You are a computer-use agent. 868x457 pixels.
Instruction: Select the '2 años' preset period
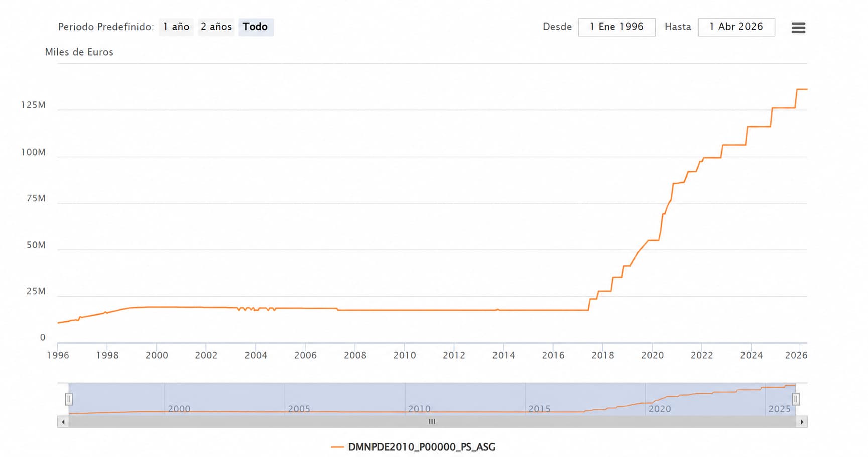(x=216, y=27)
